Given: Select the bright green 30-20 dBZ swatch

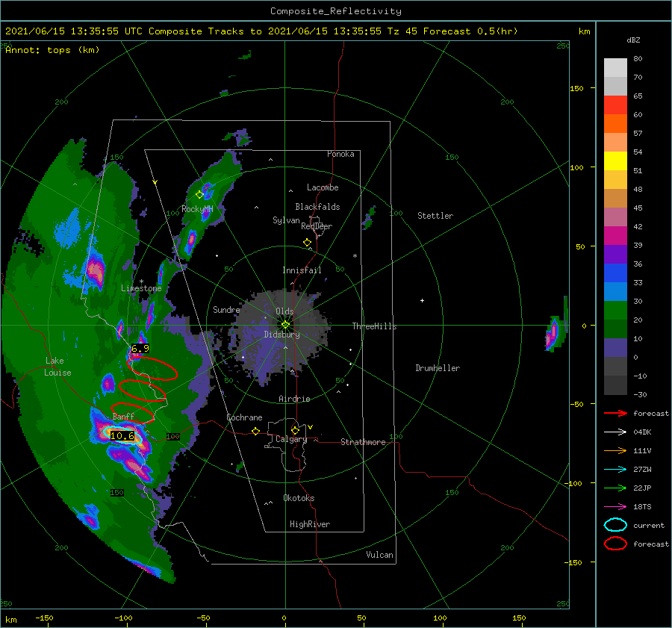Looking at the screenshot, I should [615, 311].
